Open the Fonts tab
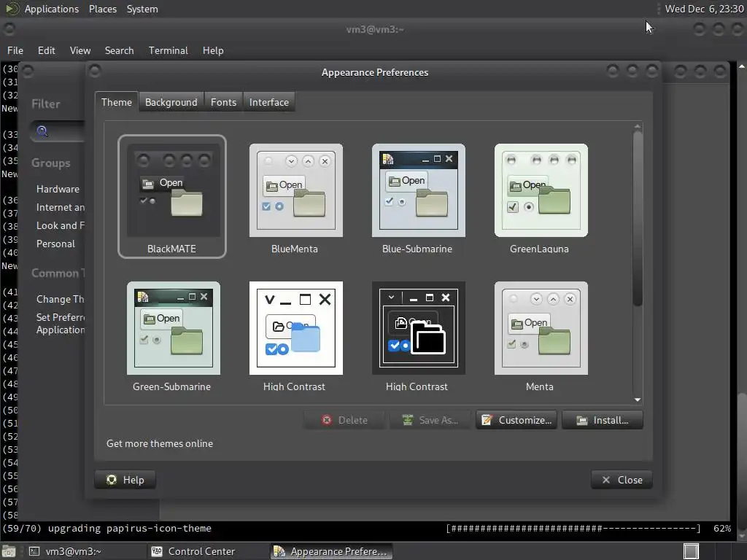 coord(223,102)
